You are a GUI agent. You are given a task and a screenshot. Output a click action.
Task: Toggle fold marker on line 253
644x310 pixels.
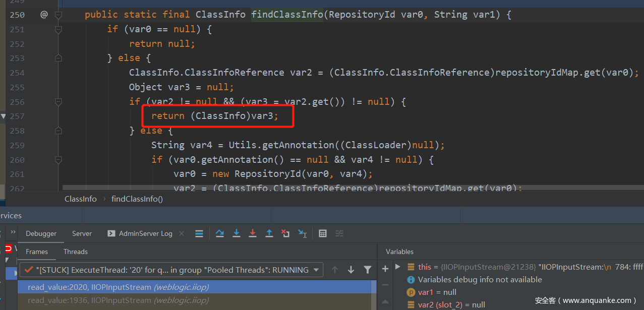[x=58, y=58]
